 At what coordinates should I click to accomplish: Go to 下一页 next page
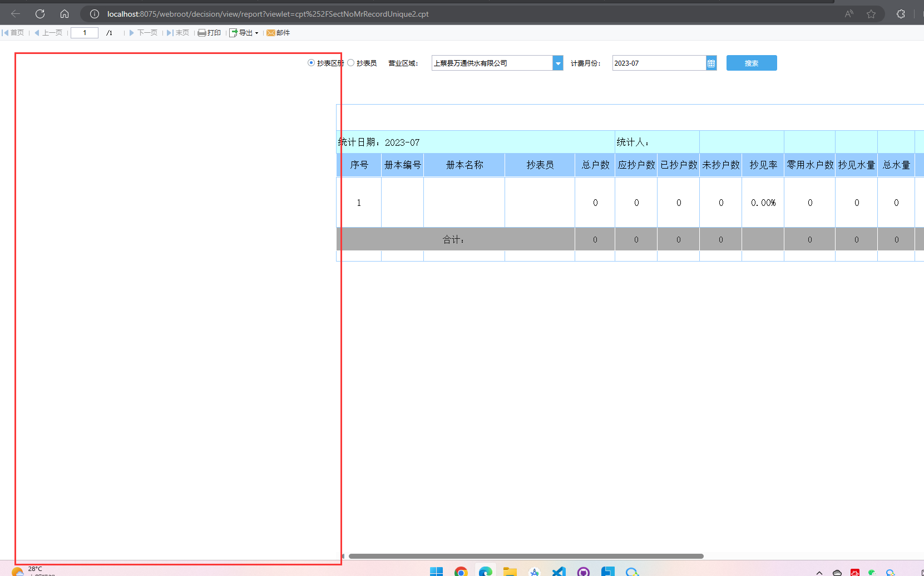[144, 33]
